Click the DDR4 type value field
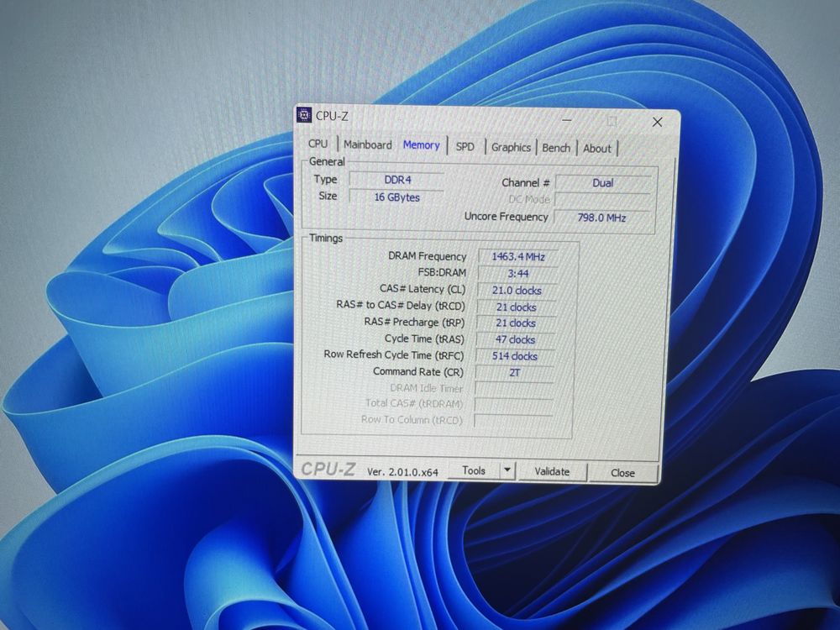This screenshot has width=840, height=630. [397, 180]
